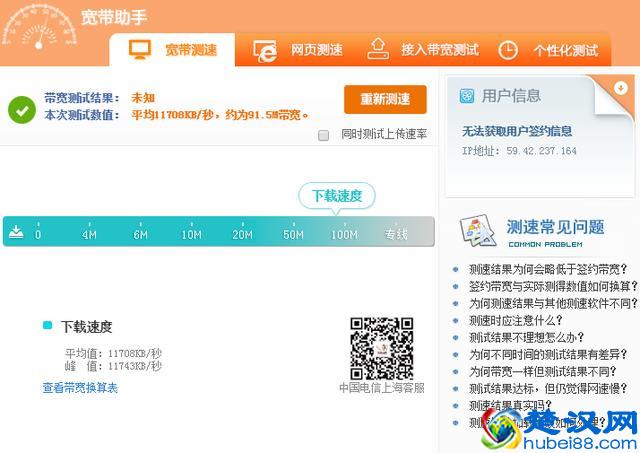Image resolution: width=640 pixels, height=453 pixels.
Task: Open the 测速时应注意什么？ question
Action: (516, 320)
